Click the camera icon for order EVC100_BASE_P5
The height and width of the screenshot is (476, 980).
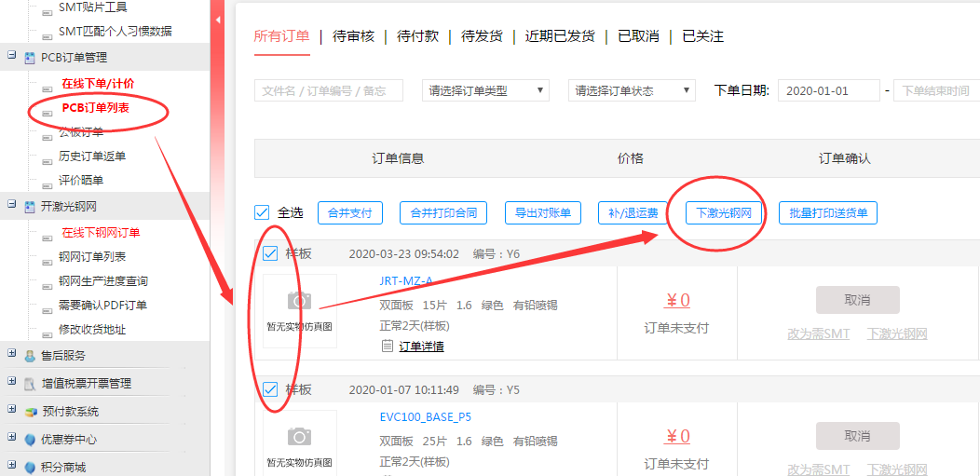[299, 436]
